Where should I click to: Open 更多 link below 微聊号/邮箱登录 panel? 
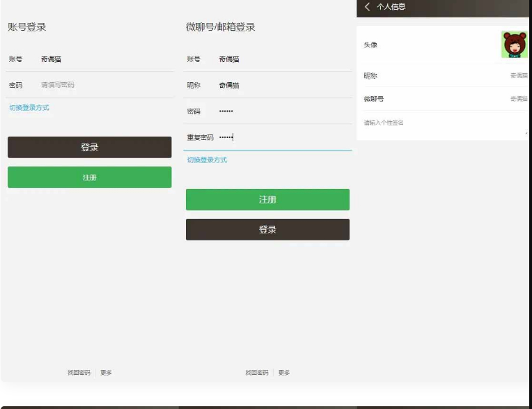click(284, 373)
